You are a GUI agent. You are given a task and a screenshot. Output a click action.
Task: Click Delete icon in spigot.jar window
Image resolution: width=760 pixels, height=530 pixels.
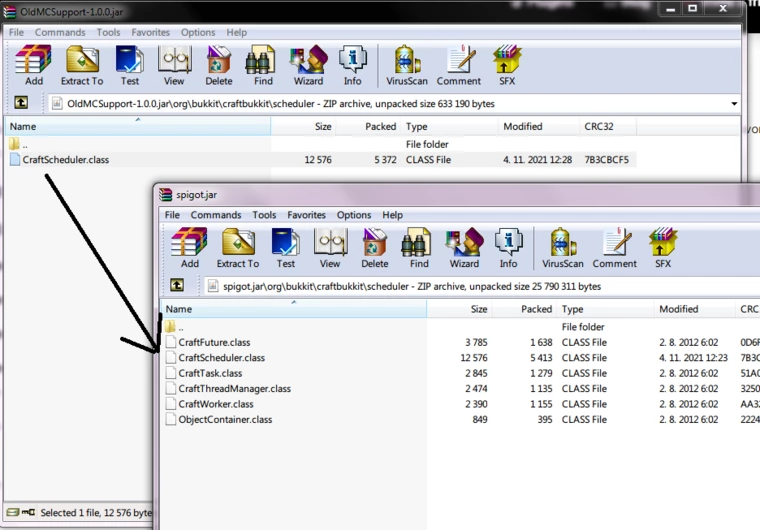tap(375, 248)
